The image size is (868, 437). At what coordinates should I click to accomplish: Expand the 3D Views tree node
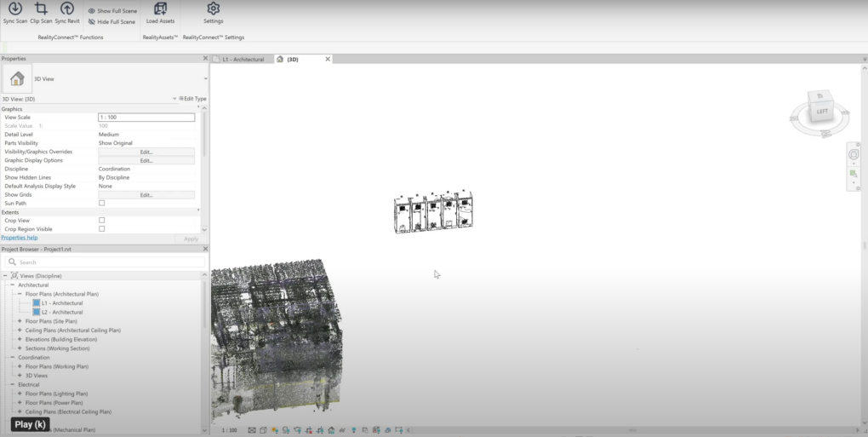[20, 376]
